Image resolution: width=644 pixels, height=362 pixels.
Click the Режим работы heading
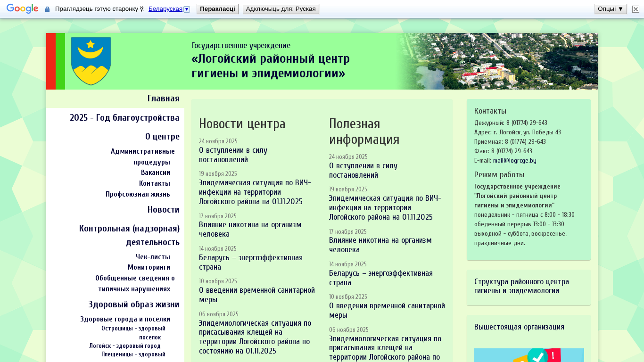pyautogui.click(x=499, y=175)
